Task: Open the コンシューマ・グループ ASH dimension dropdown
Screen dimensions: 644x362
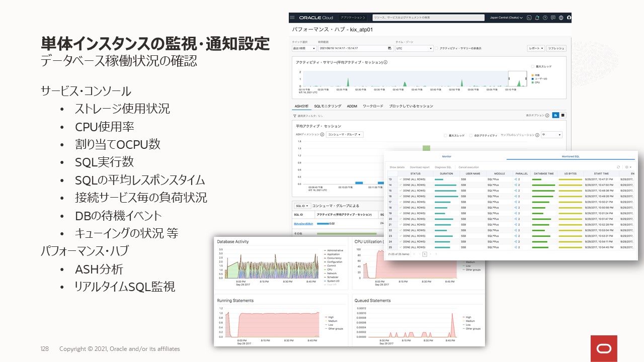Action: 345,135
